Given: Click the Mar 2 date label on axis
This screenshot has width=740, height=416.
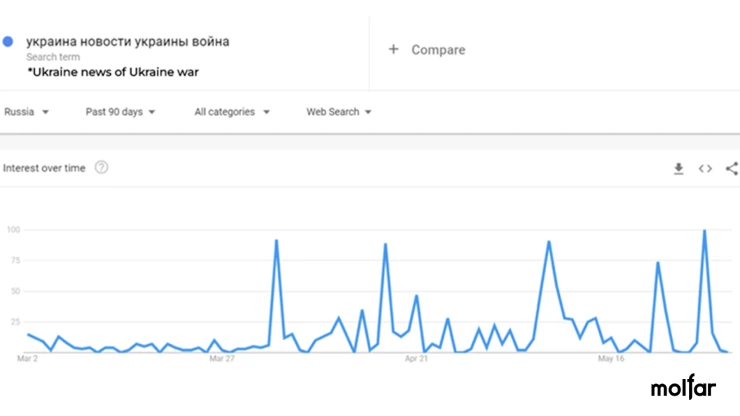Looking at the screenshot, I should (27, 359).
